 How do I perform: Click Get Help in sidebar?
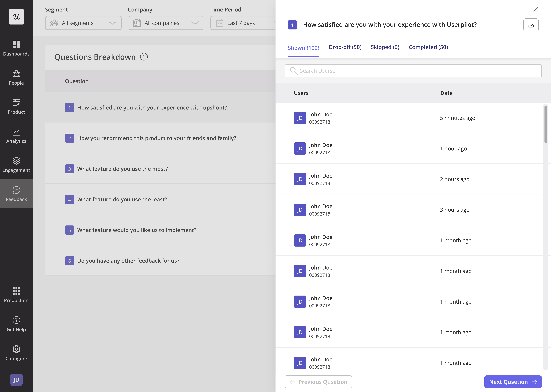(x=16, y=324)
